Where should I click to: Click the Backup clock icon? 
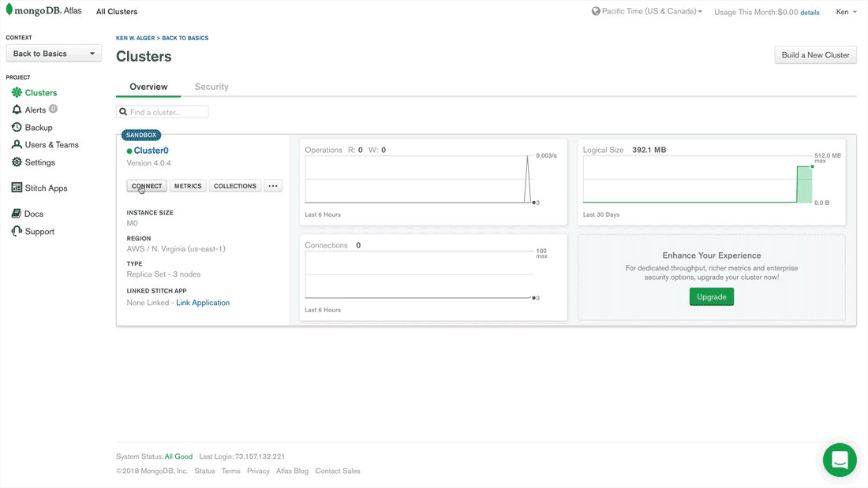click(x=17, y=127)
